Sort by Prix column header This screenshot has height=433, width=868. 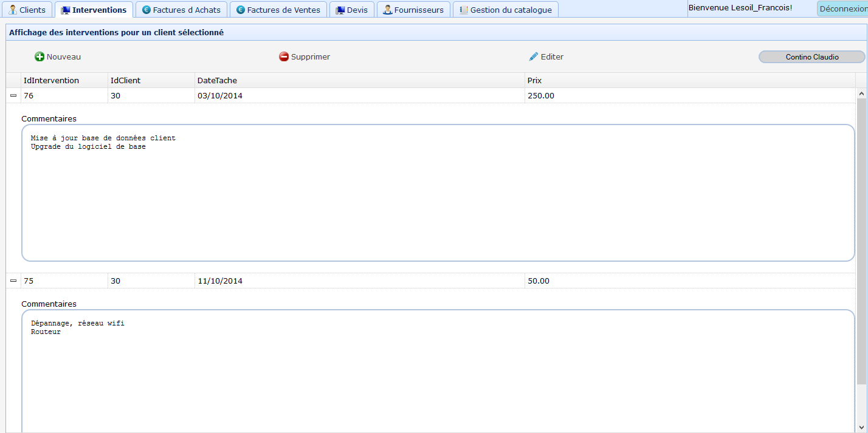pyautogui.click(x=691, y=80)
